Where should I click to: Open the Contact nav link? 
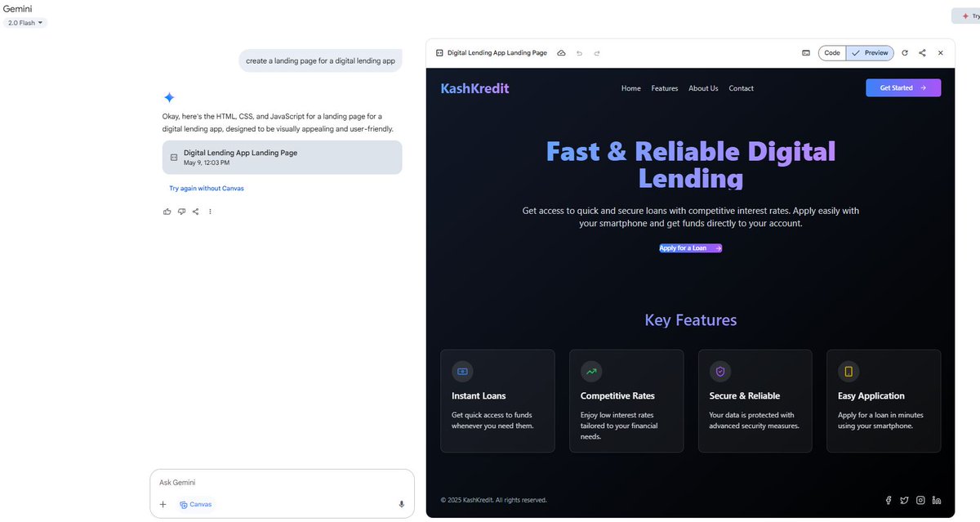tap(741, 88)
